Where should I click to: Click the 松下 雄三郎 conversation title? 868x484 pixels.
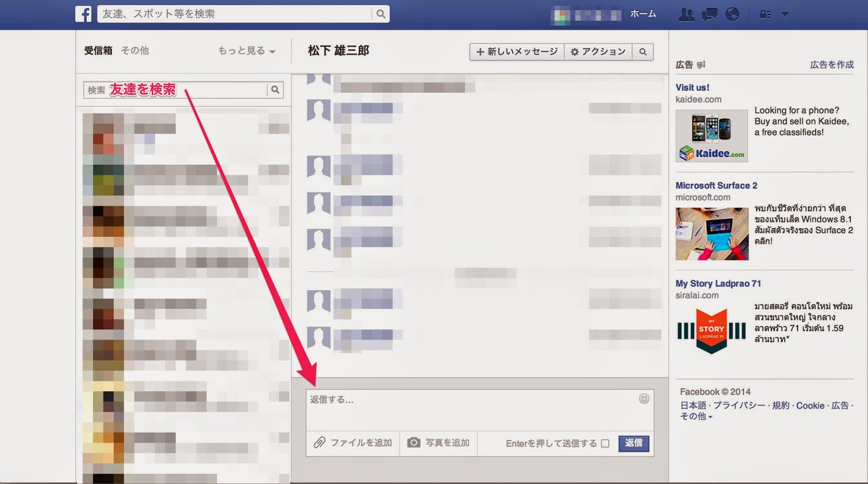339,51
